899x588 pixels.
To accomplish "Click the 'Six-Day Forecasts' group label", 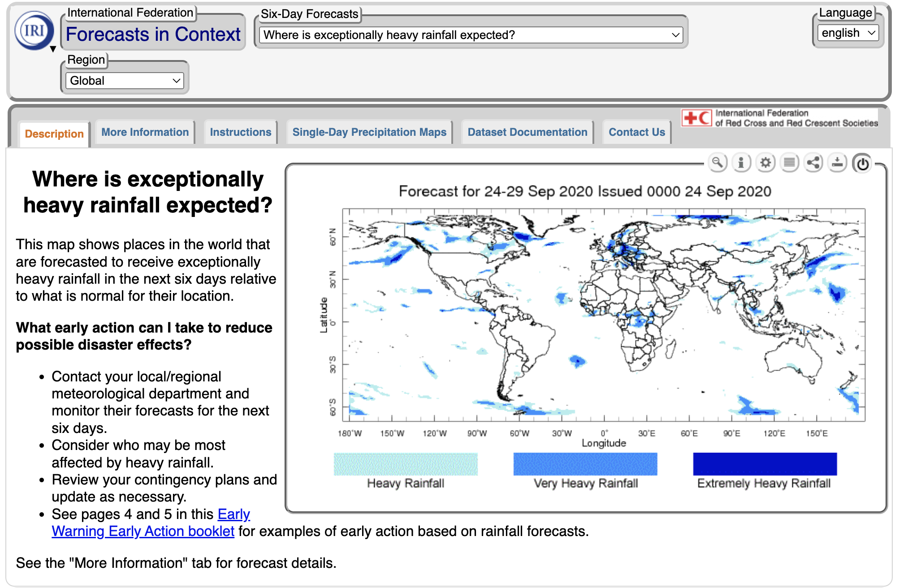I will (x=309, y=14).
